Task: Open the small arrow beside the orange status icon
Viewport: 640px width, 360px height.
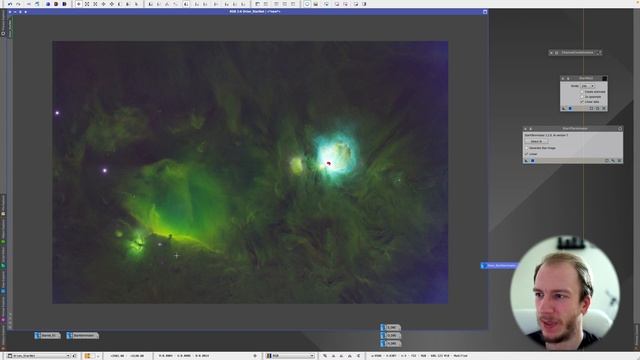Action: point(98,356)
